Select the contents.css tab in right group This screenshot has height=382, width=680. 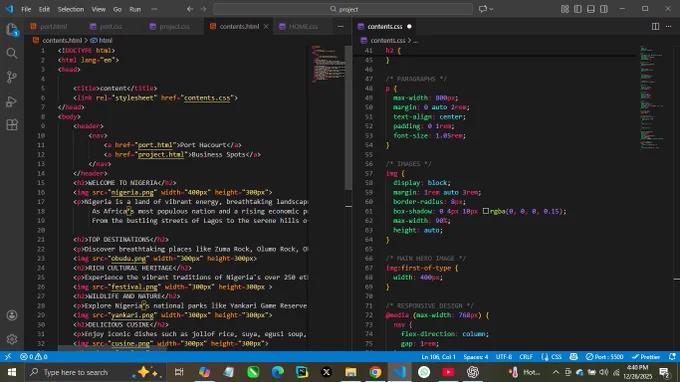tap(385, 26)
